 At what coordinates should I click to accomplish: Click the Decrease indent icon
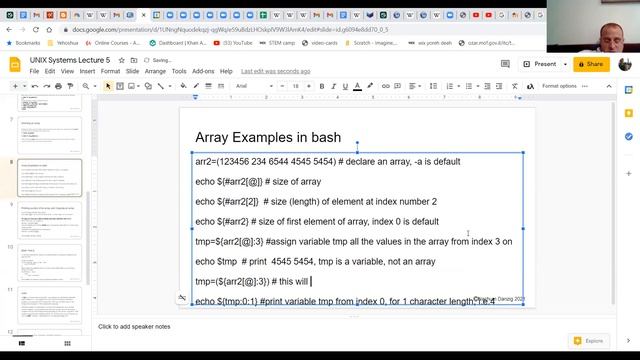[x=487, y=86]
